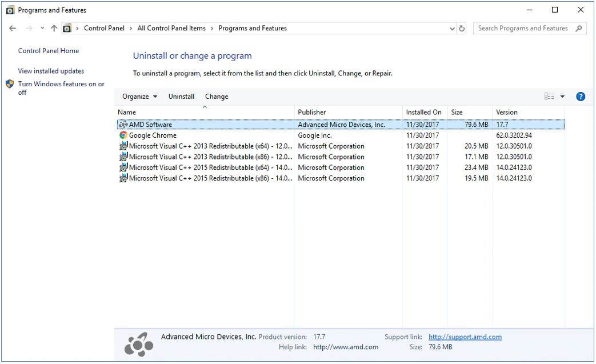This screenshot has height=364, width=596.
Task: Open the http://support.amd.com support link
Action: pos(465,337)
